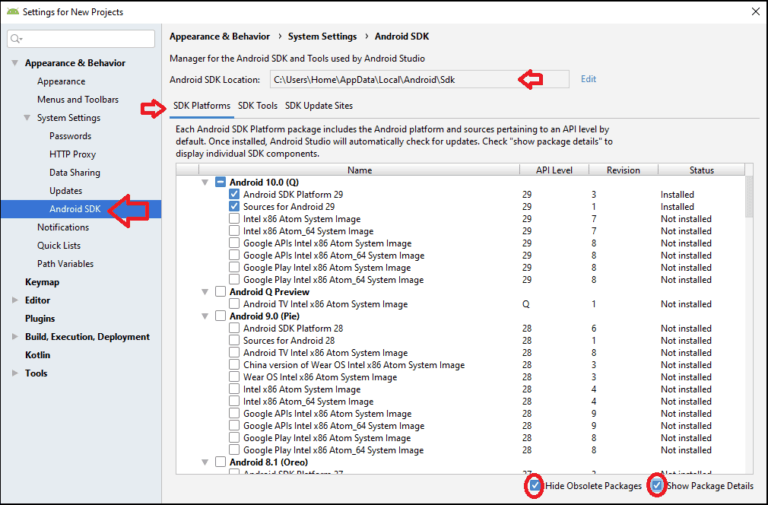Screen dimensions: 768x505
Task: Open Data Sharing settings
Action: (74, 172)
